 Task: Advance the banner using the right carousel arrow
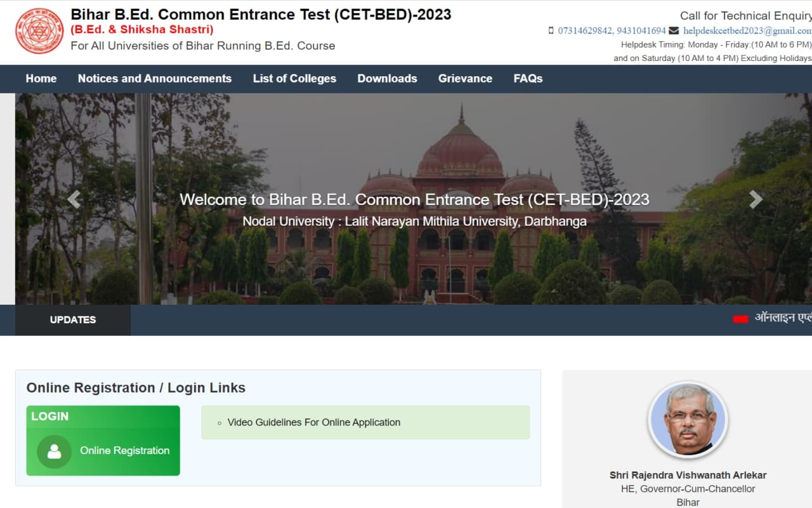[x=756, y=199]
